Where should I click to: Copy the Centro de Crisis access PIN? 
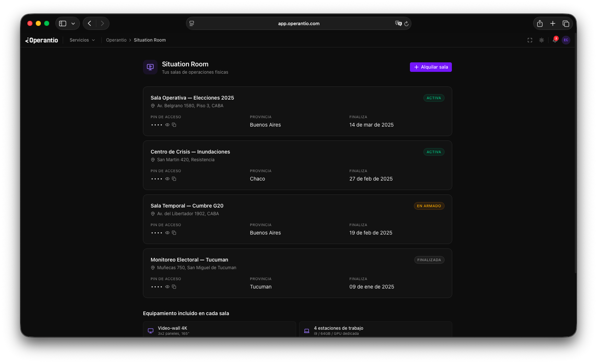point(174,179)
